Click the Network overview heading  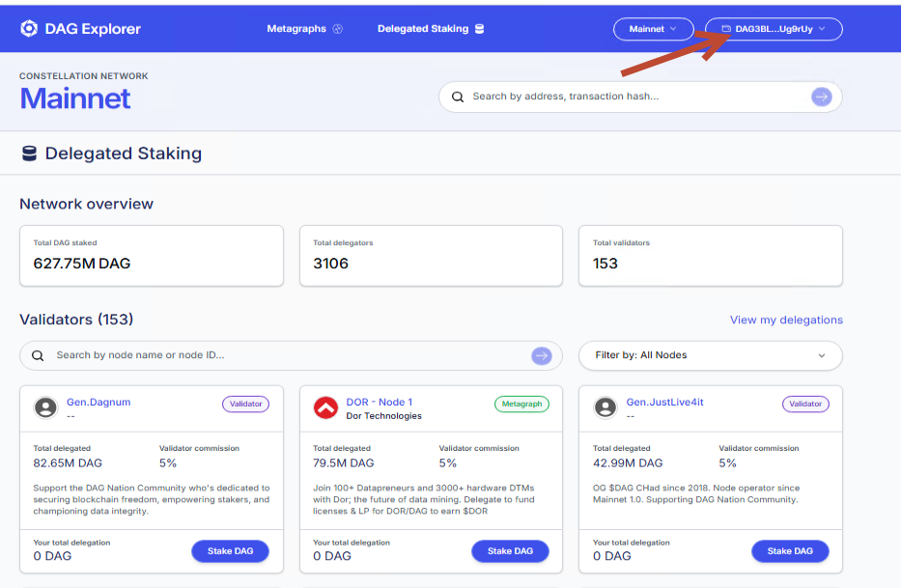click(87, 204)
